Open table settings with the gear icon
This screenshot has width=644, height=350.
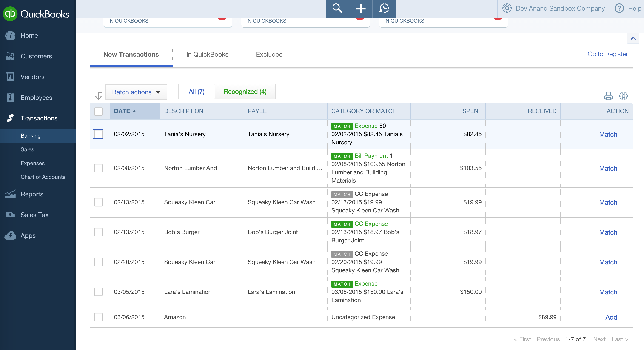tap(623, 96)
